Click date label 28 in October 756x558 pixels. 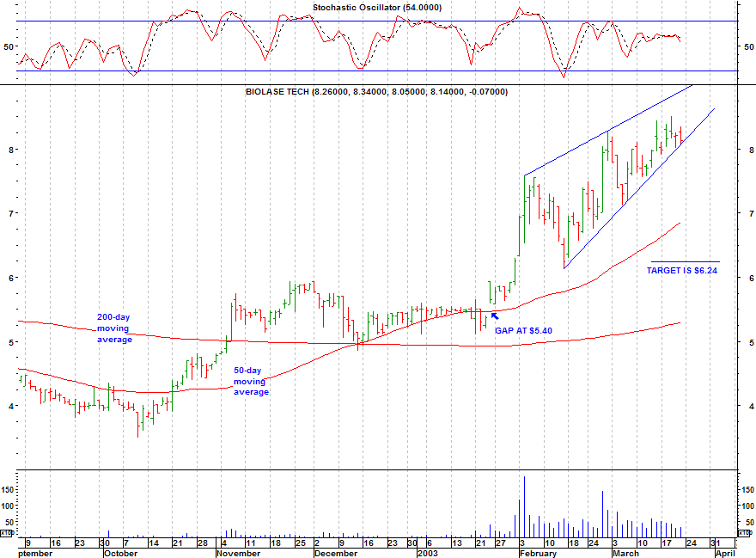[x=203, y=543]
